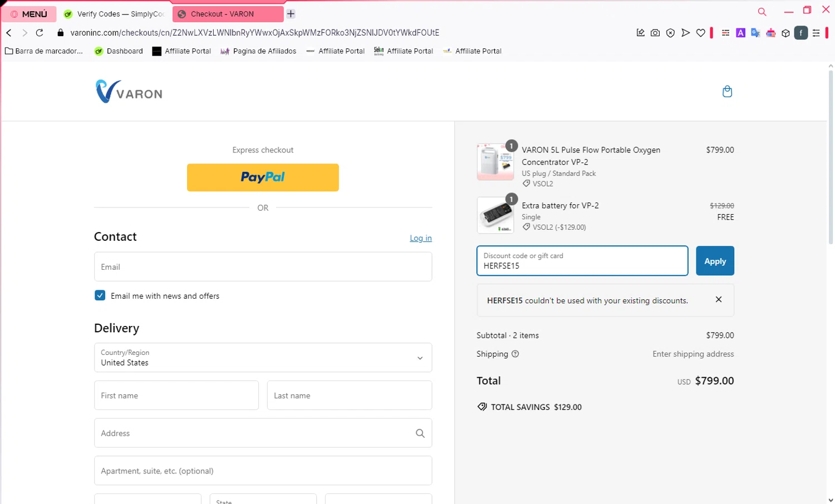Open the red robot extension icon
The width and height of the screenshot is (835, 504).
(770, 33)
